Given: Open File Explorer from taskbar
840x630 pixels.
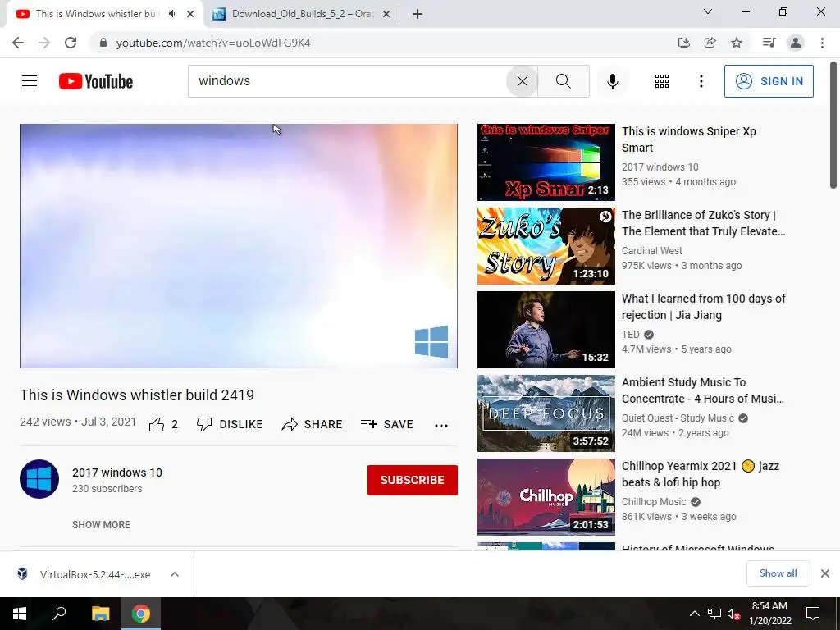Looking at the screenshot, I should (100, 614).
